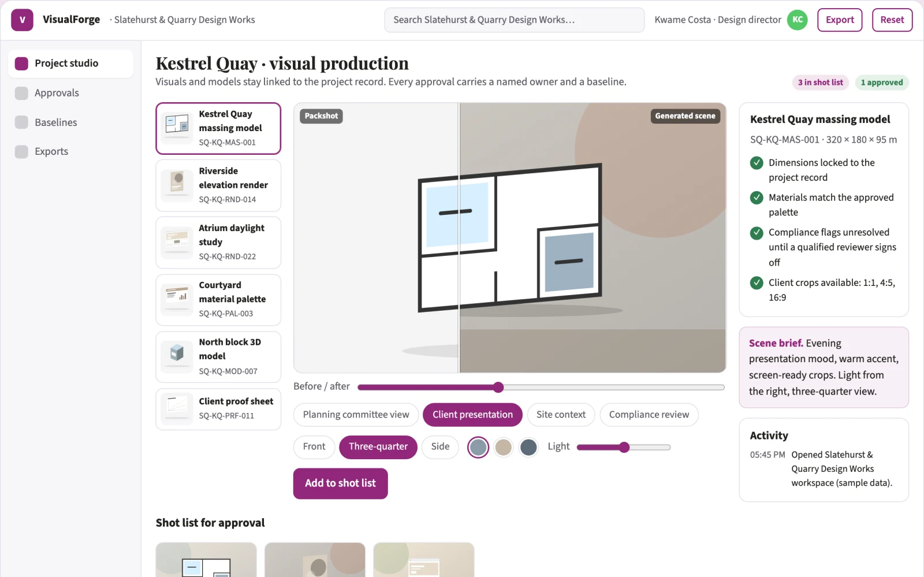This screenshot has width=924, height=577.
Task: Select North block 3D model asset
Action: click(218, 357)
